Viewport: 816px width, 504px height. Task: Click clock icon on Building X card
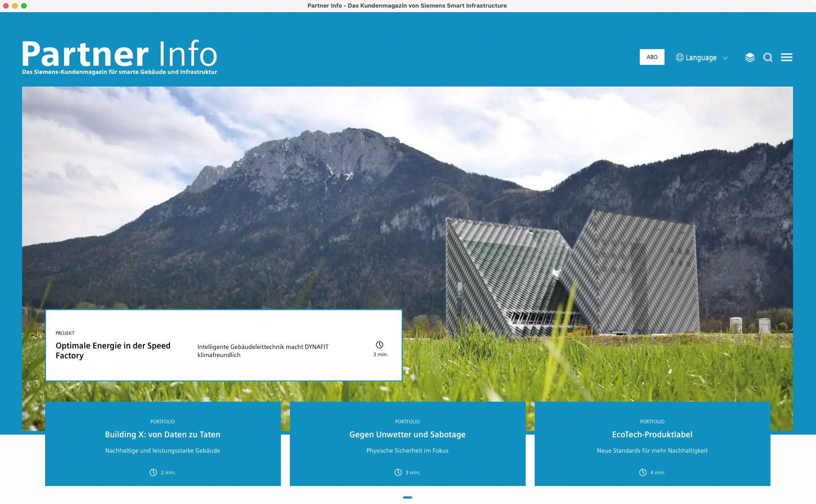153,472
